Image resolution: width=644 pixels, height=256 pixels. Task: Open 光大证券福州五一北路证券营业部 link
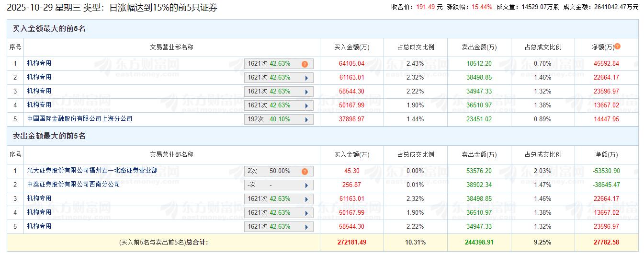tap(92, 171)
